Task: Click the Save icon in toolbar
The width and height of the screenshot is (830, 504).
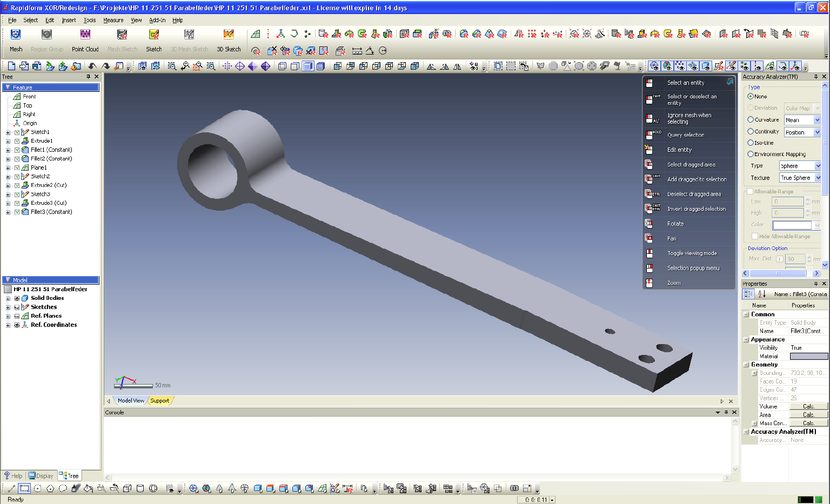Action: pos(37,66)
